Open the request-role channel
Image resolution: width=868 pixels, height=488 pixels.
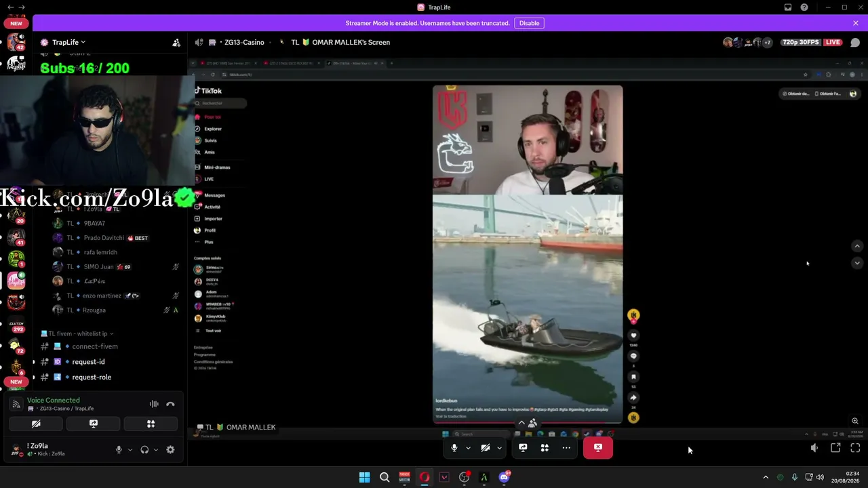(x=92, y=377)
